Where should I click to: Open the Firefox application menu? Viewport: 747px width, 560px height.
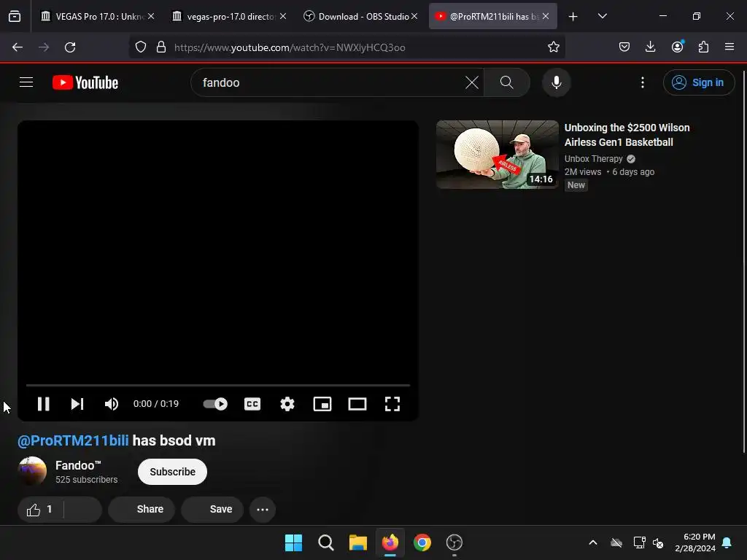729,47
